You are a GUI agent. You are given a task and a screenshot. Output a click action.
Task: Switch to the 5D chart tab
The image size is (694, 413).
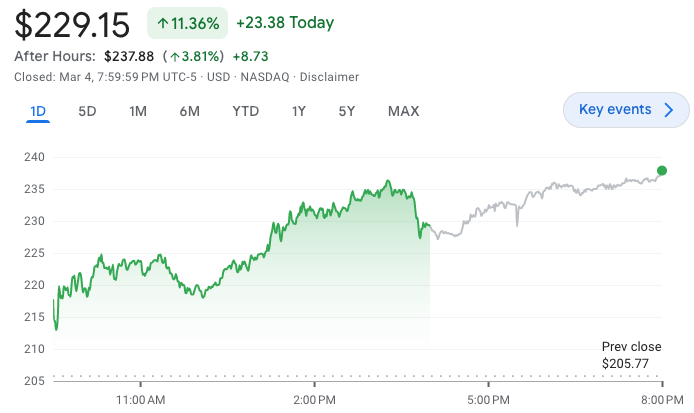(87, 111)
